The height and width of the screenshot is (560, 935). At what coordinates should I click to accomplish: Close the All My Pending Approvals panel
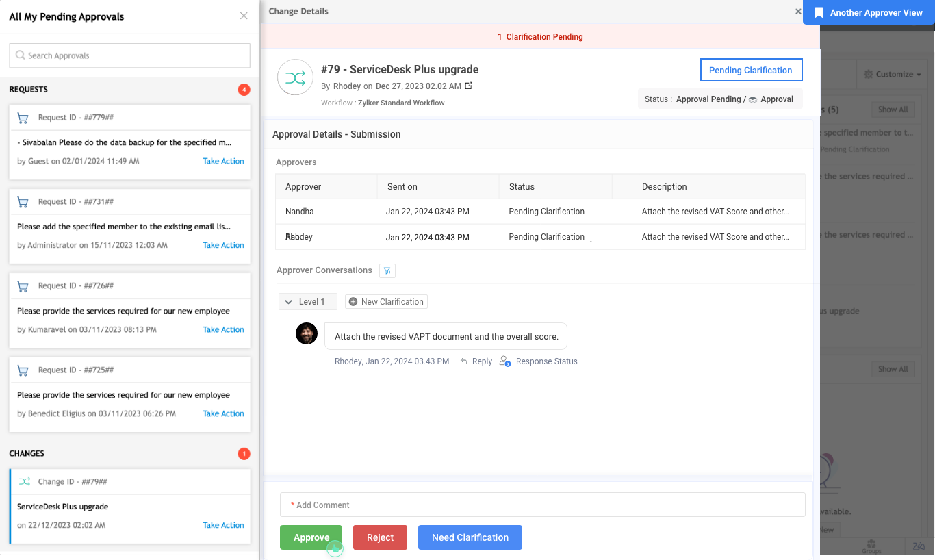click(244, 16)
